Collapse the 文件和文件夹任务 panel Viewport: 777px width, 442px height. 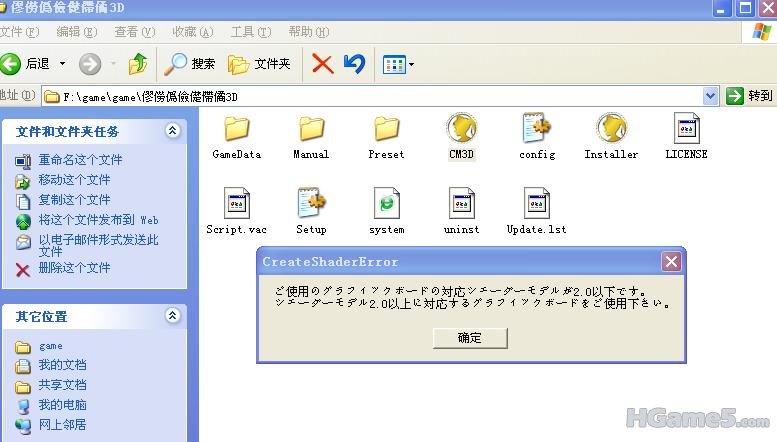(172, 131)
